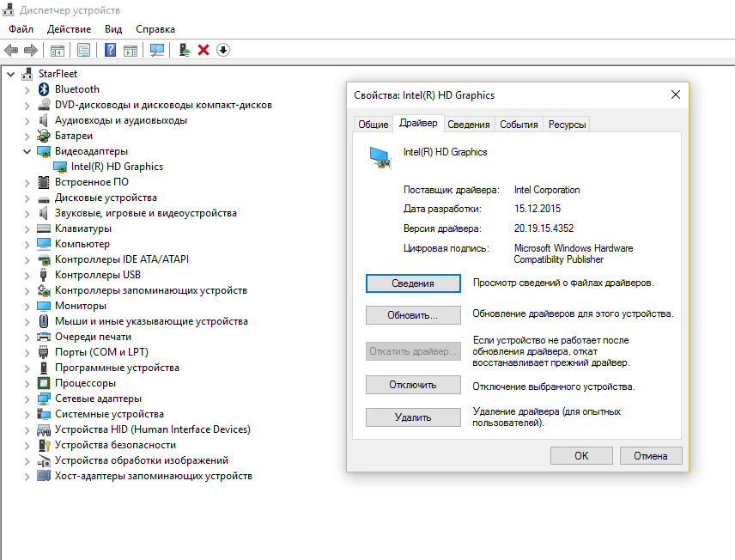The width and height of the screenshot is (735, 560).
Task: Select the Компьютер tree item
Action: tap(82, 244)
